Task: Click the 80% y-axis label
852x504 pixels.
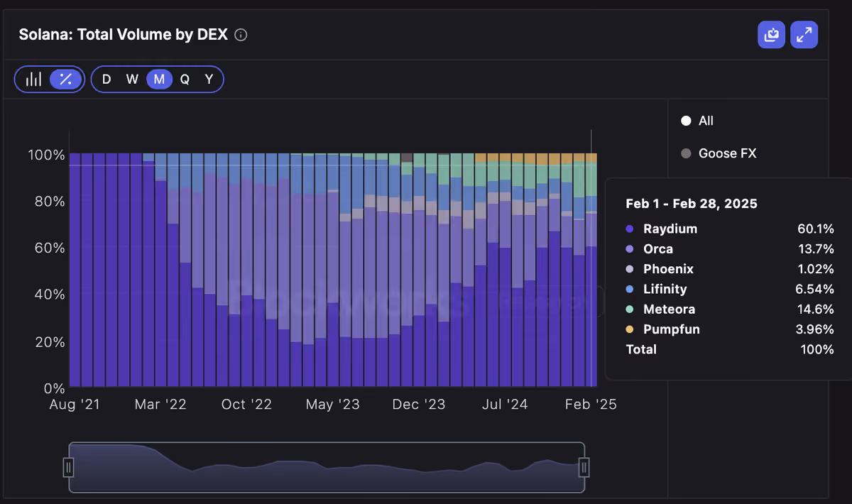Action: [50, 202]
